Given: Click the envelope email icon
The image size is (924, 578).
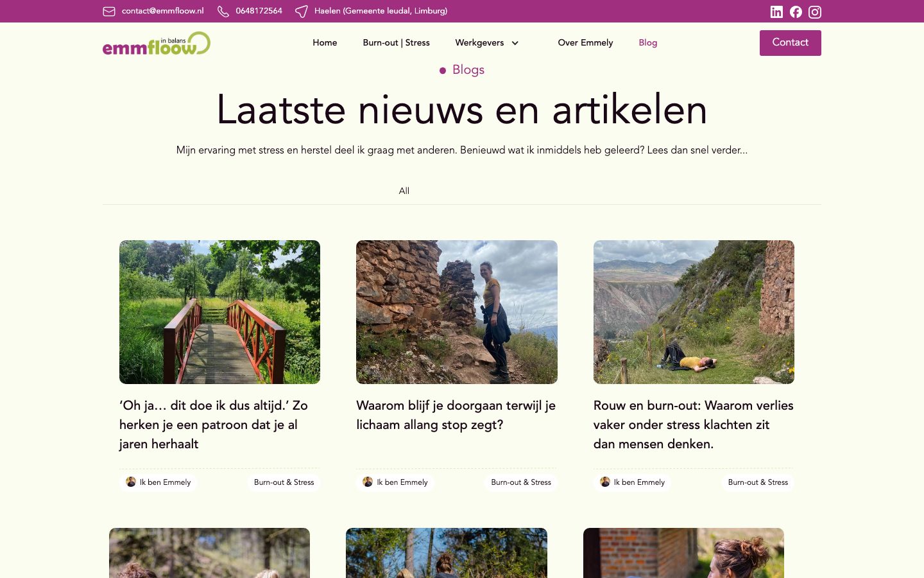Looking at the screenshot, I should coord(109,11).
